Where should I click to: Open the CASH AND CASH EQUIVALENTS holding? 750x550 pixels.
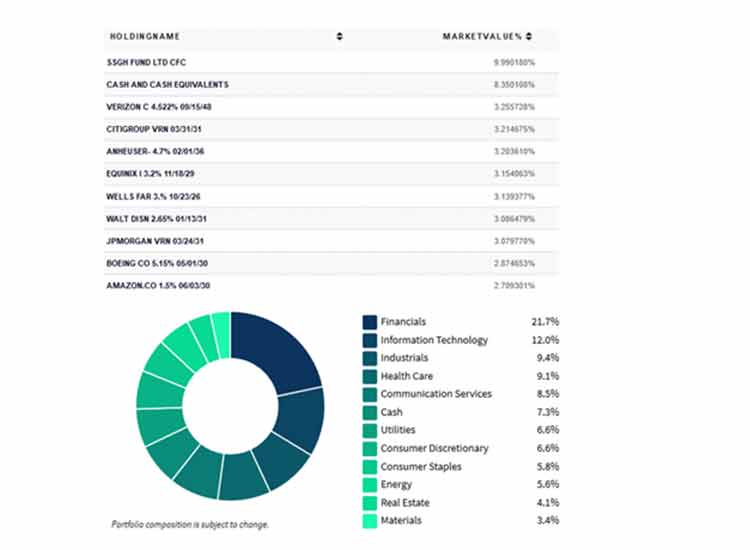pyautogui.click(x=167, y=84)
